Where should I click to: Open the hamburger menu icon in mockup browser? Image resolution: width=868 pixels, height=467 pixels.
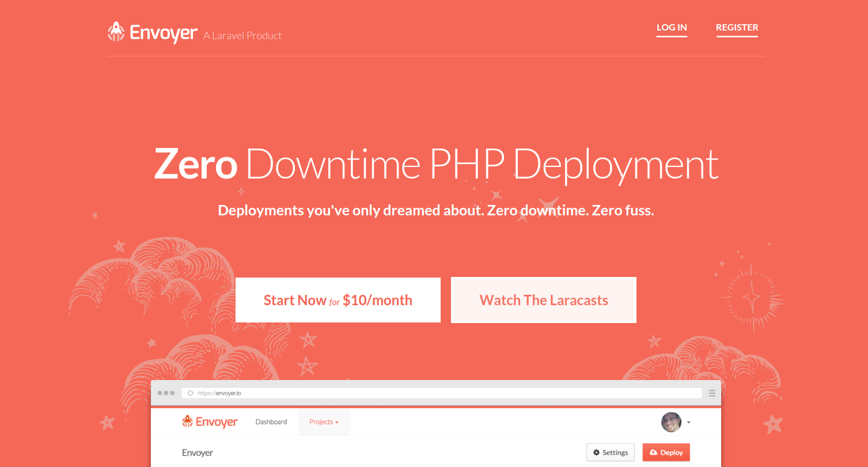pyautogui.click(x=712, y=393)
